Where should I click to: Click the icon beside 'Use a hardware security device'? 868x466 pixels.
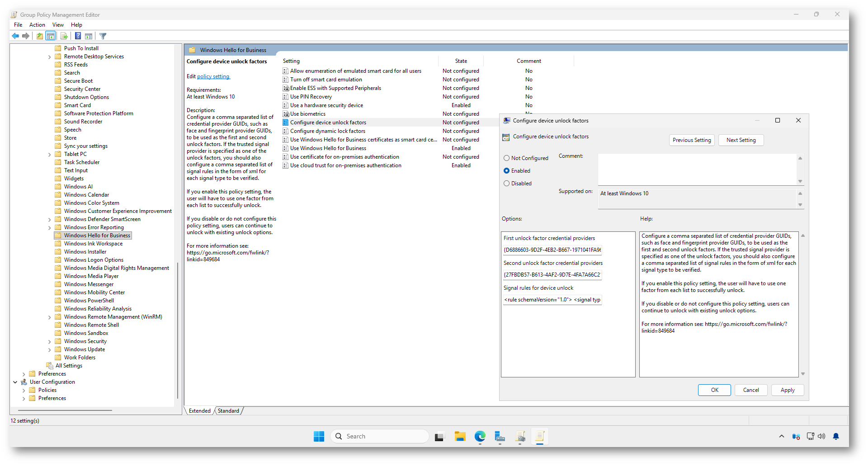pyautogui.click(x=286, y=105)
